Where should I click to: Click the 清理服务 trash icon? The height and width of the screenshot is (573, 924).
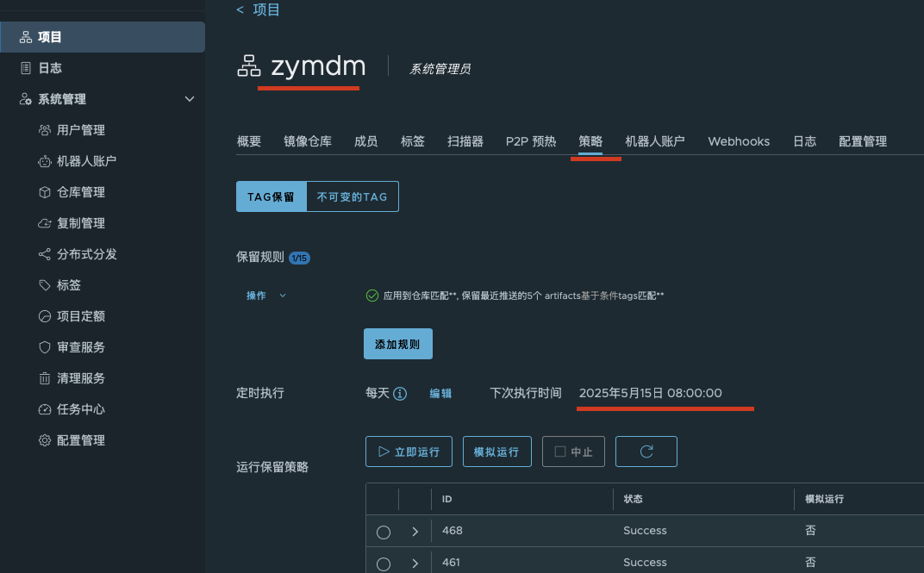(45, 378)
